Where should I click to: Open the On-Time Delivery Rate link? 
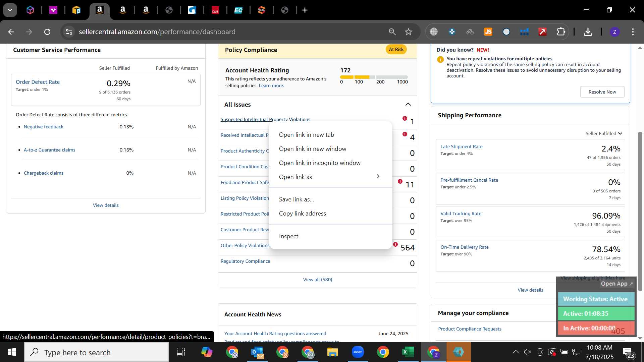[465, 247]
